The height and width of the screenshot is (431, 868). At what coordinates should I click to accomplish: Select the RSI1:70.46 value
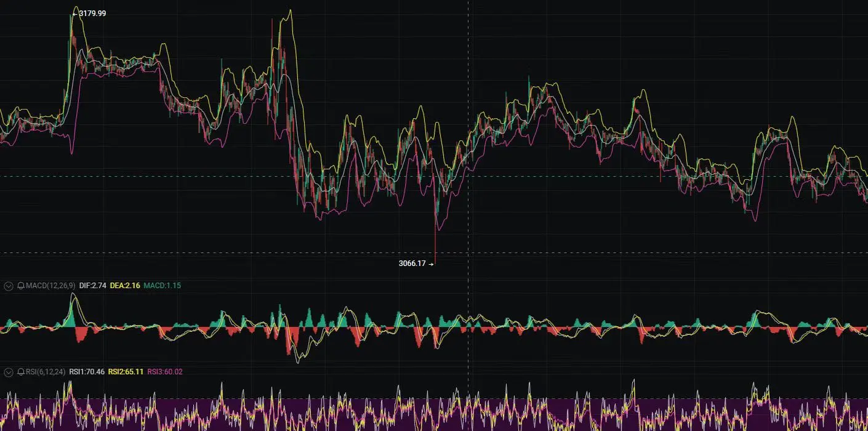pos(87,372)
